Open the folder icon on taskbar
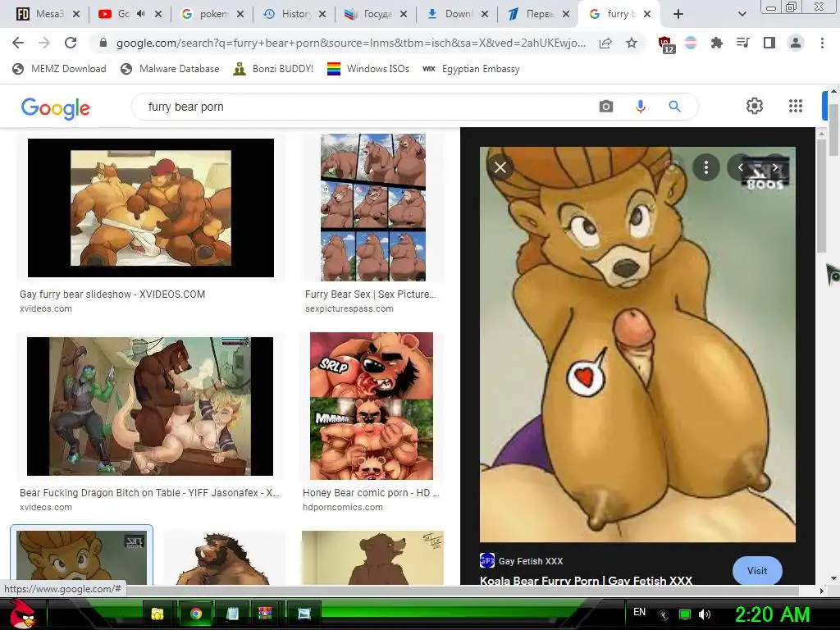This screenshot has width=840, height=630. (157, 614)
